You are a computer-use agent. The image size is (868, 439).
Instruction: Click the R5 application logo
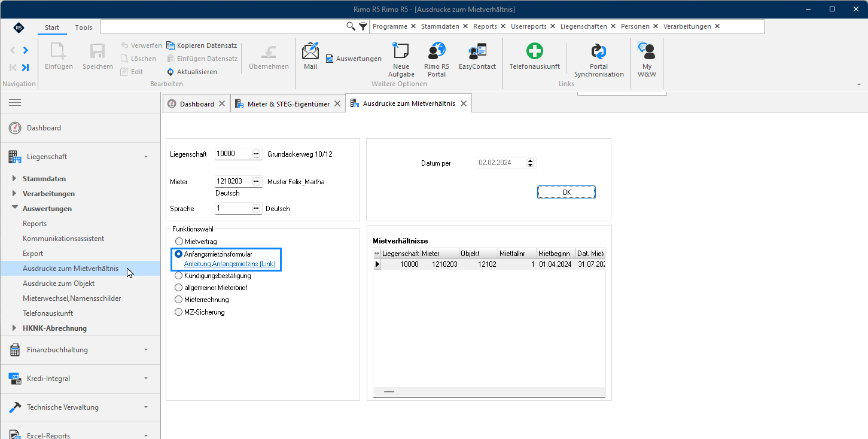pos(19,28)
